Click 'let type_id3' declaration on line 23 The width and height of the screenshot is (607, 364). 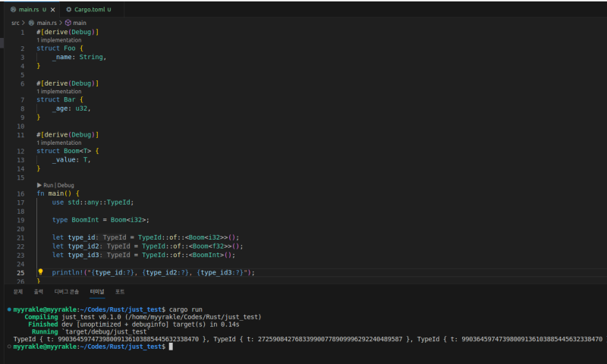click(143, 255)
